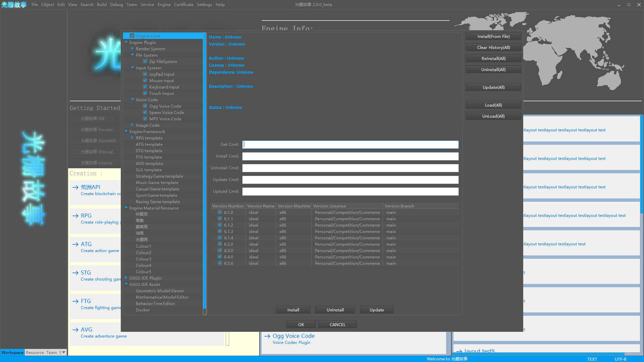Expand the GSGS IDE Plugin node
The image size is (644, 362).
(x=126, y=278)
